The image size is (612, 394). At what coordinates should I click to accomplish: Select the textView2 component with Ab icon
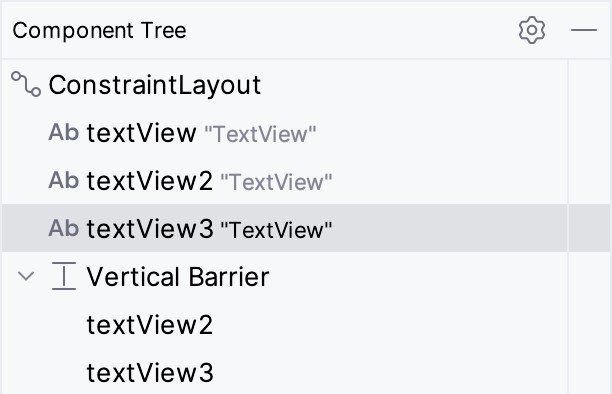149,181
